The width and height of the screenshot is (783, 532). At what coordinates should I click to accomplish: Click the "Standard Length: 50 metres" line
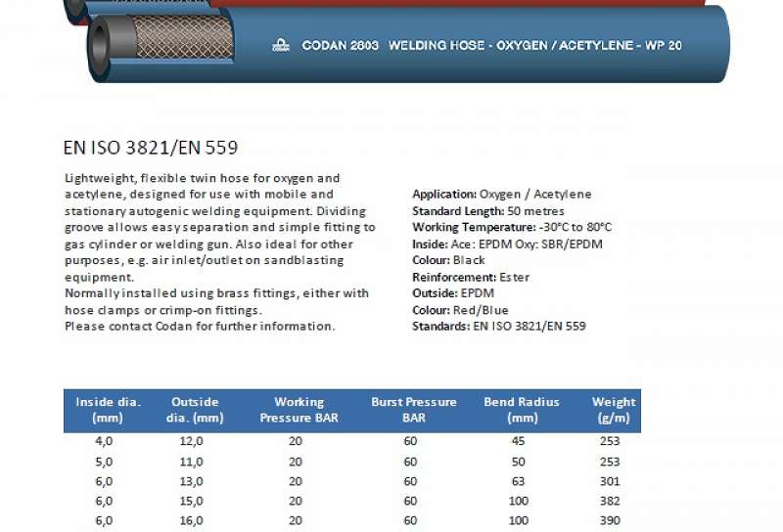[488, 211]
